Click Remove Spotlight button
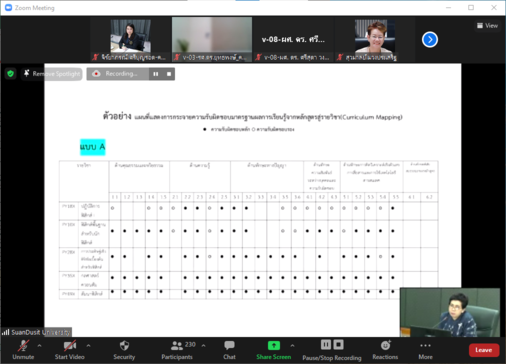506x364 pixels. coord(52,74)
